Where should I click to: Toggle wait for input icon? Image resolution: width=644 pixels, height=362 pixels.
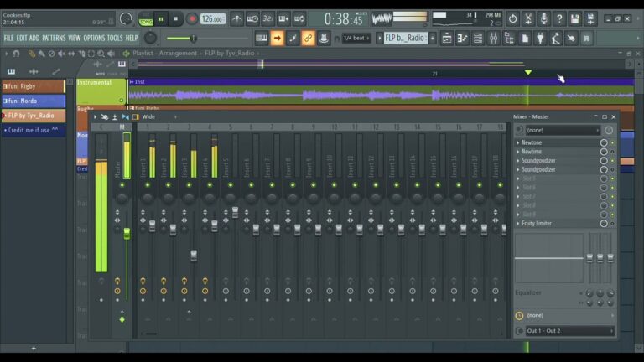(252, 19)
